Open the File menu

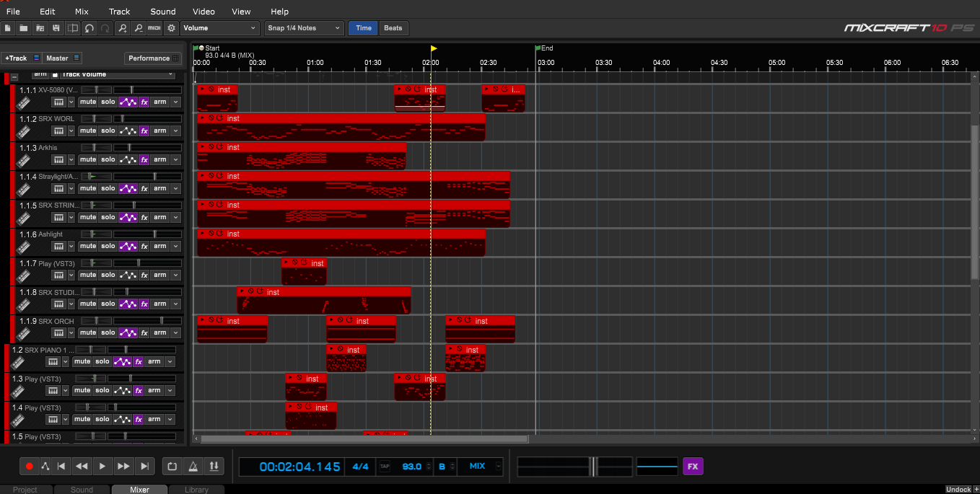point(13,12)
